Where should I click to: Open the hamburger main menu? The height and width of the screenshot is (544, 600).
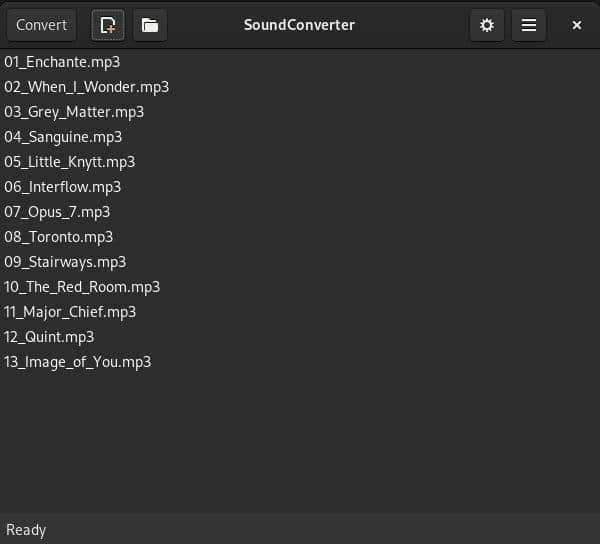[529, 25]
